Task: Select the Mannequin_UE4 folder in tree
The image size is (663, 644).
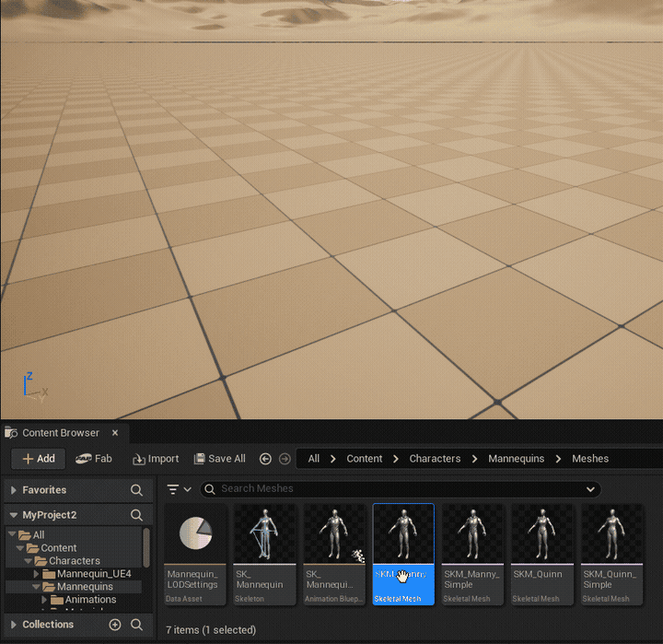Action: pyautogui.click(x=94, y=574)
